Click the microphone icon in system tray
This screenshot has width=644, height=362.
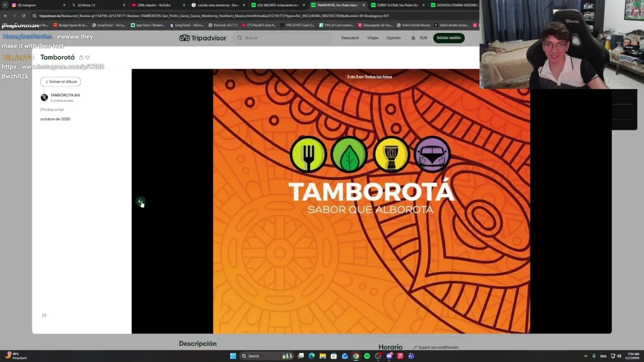pyautogui.click(x=594, y=356)
